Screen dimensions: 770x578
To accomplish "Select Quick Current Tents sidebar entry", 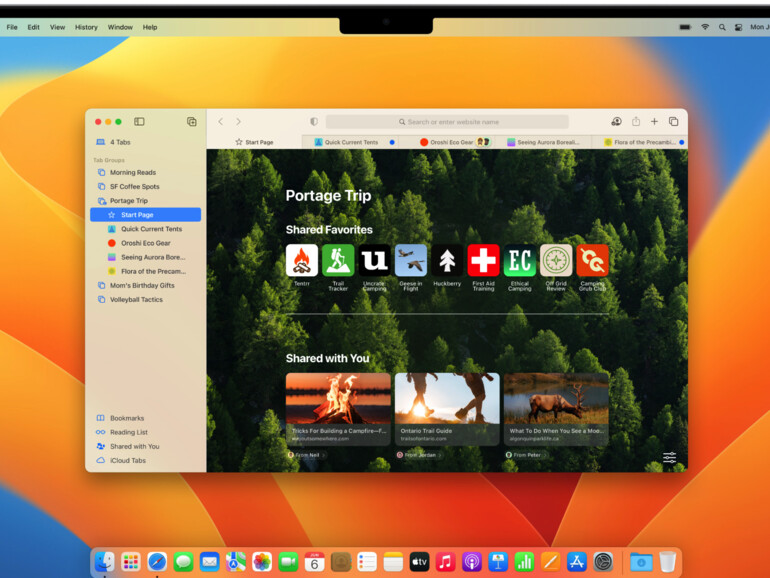I will pos(145,229).
